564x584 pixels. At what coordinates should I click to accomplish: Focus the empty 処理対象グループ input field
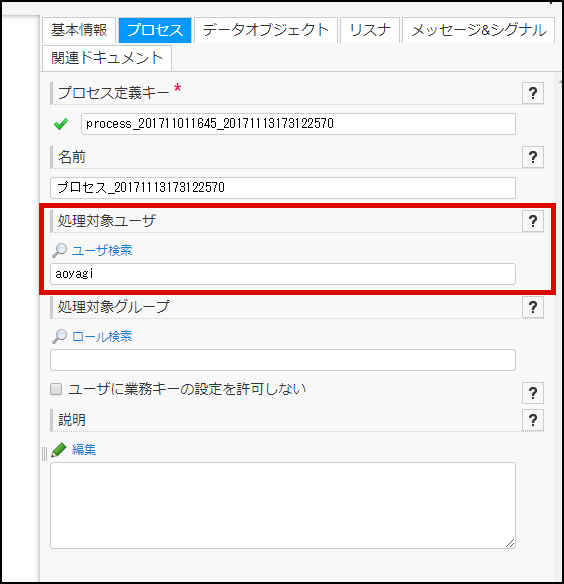(x=283, y=360)
